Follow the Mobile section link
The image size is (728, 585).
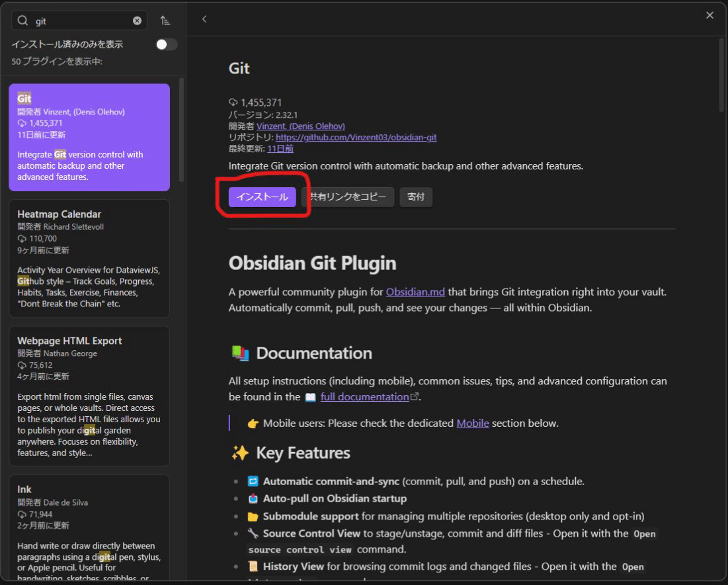click(x=473, y=424)
